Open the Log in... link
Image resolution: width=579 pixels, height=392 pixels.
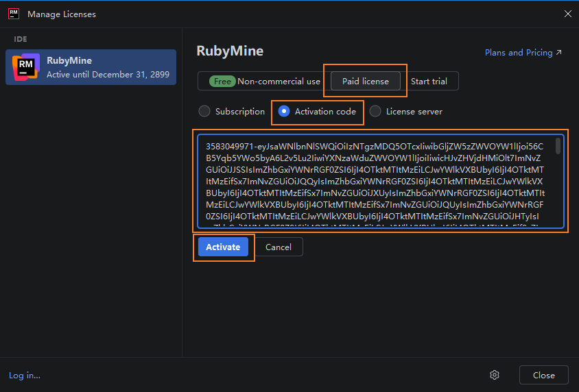tap(25, 376)
